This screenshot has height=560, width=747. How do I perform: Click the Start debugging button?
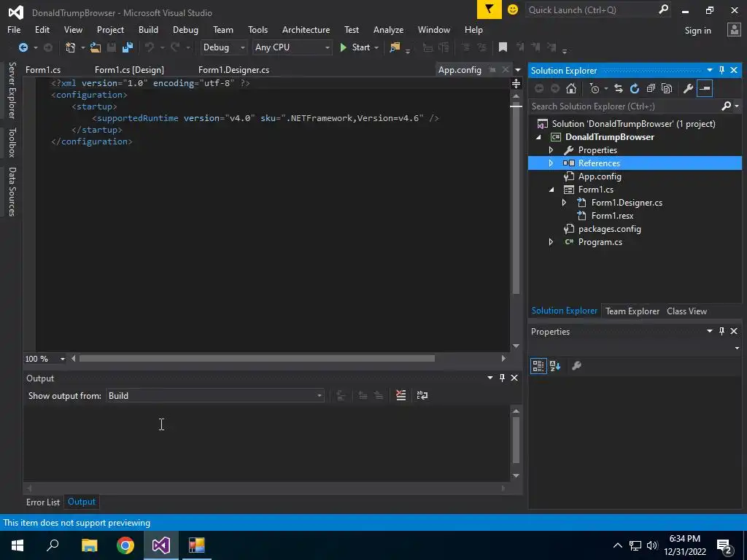(x=355, y=47)
